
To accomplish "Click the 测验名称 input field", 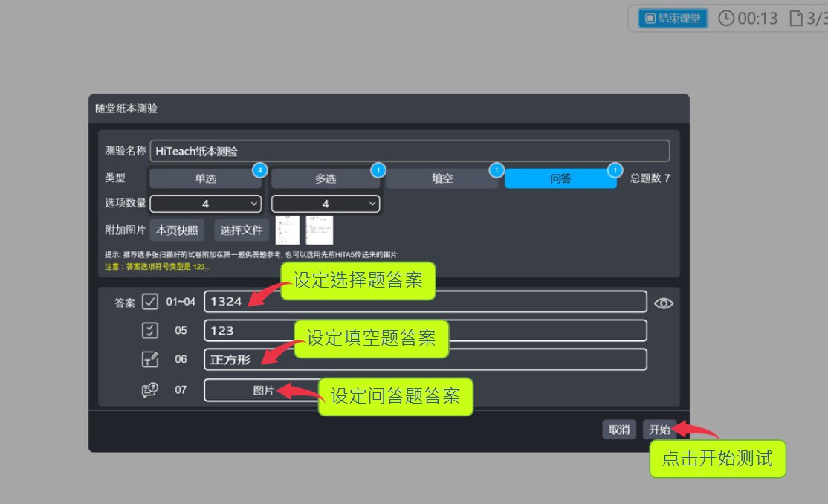I will tap(410, 151).
